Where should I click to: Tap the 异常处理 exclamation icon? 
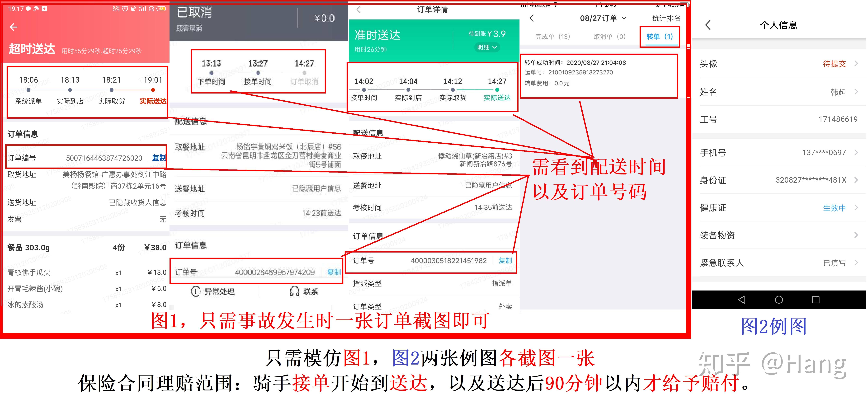pyautogui.click(x=196, y=291)
